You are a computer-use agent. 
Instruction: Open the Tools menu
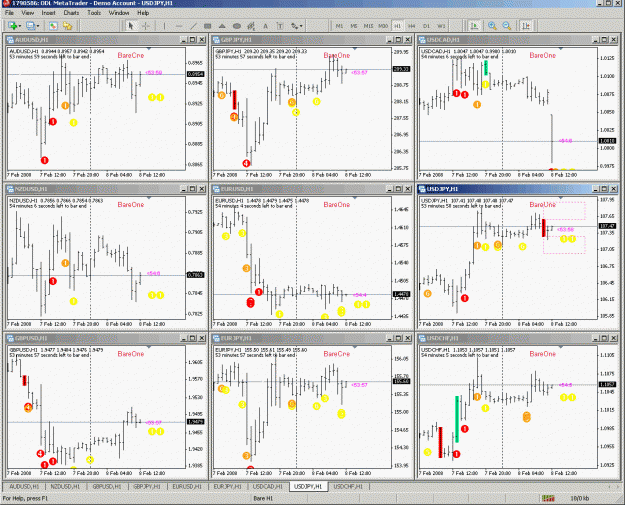94,13
